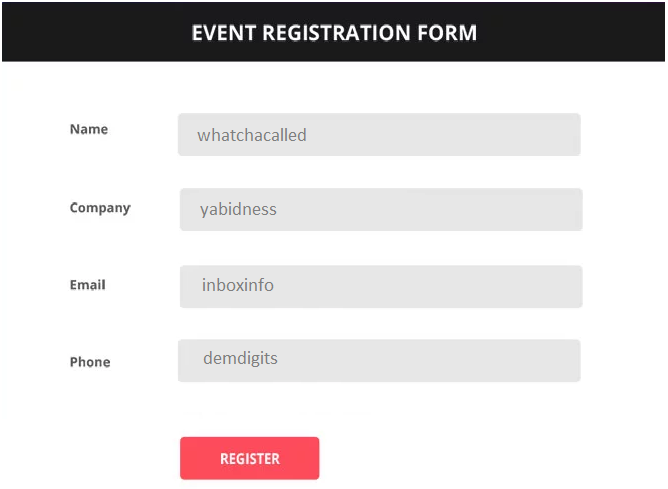The height and width of the screenshot is (489, 668).
Task: Click the EVENT REGISTRATION FORM heading
Action: [x=334, y=33]
